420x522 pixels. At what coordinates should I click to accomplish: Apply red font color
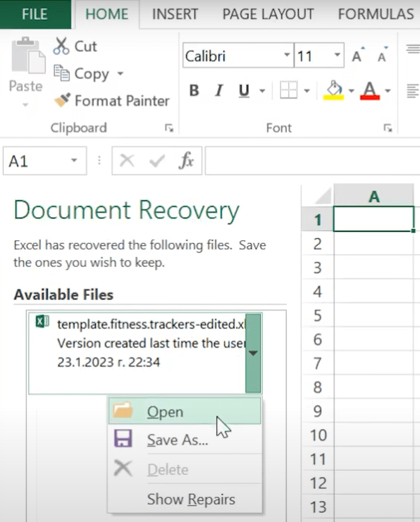point(370,90)
